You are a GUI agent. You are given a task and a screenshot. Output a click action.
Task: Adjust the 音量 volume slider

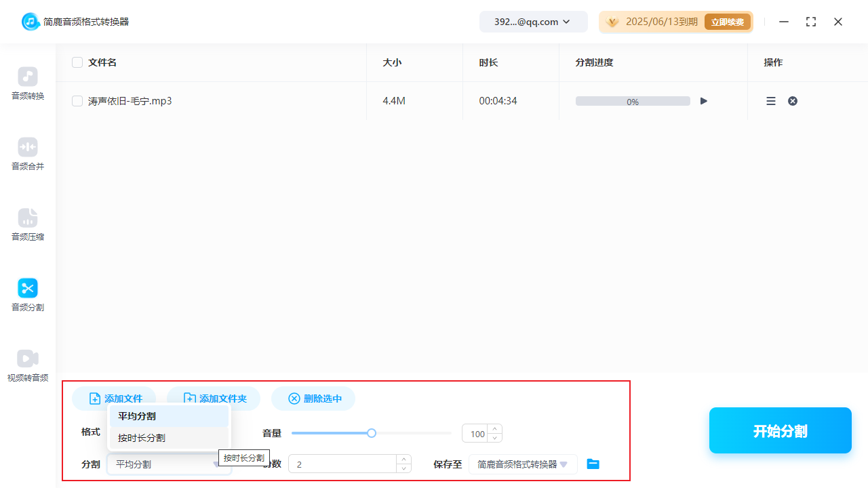pyautogui.click(x=371, y=432)
